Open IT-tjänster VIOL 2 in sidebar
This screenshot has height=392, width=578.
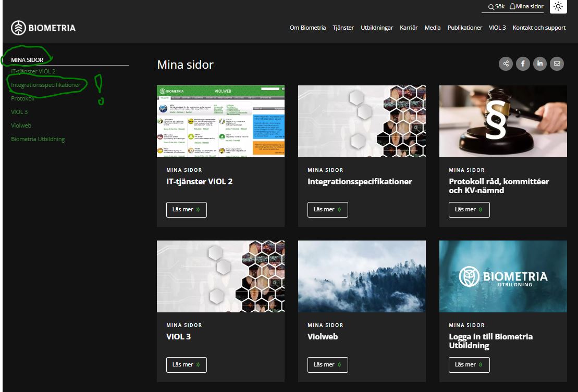tap(33, 71)
